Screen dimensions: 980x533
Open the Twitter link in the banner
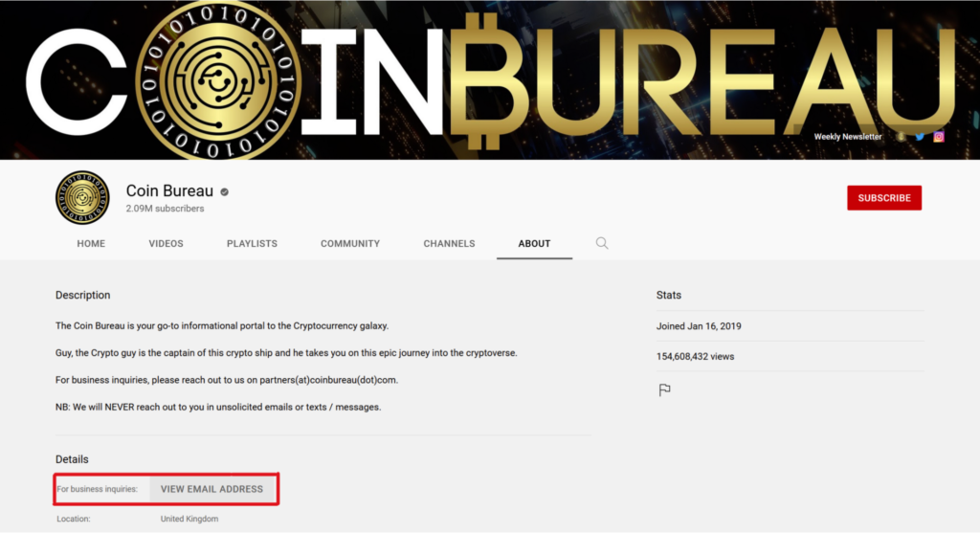[x=920, y=137]
